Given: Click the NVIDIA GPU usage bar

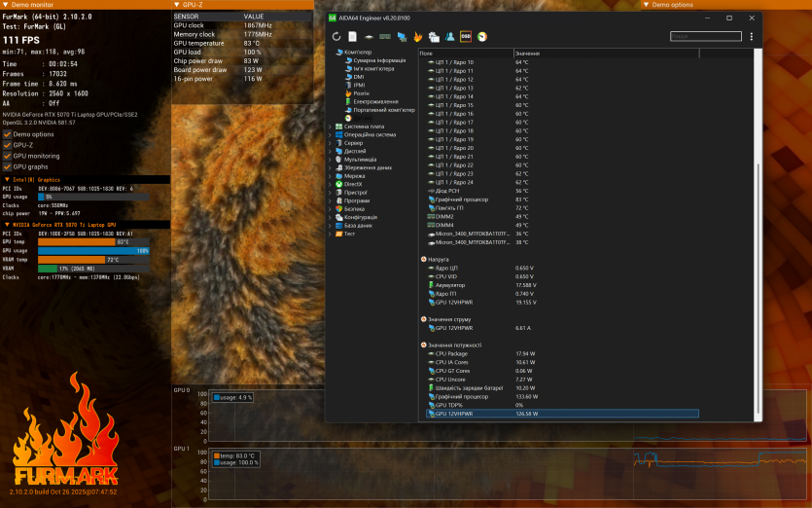Looking at the screenshot, I should pos(93,251).
